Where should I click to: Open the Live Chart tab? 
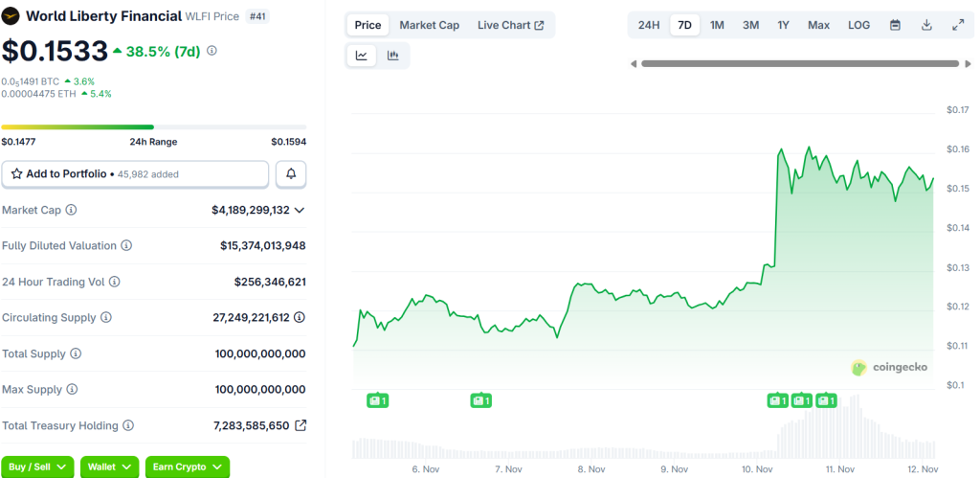pyautogui.click(x=510, y=25)
